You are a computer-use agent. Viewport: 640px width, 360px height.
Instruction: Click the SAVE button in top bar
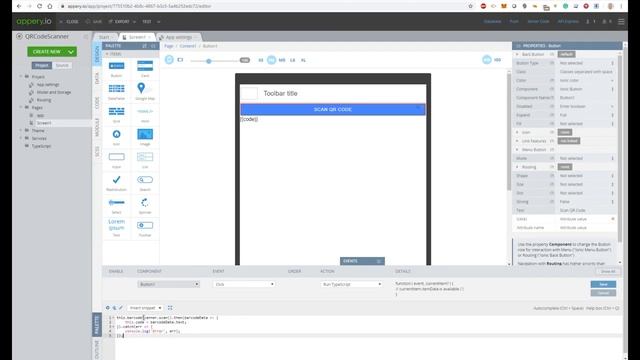(94, 21)
